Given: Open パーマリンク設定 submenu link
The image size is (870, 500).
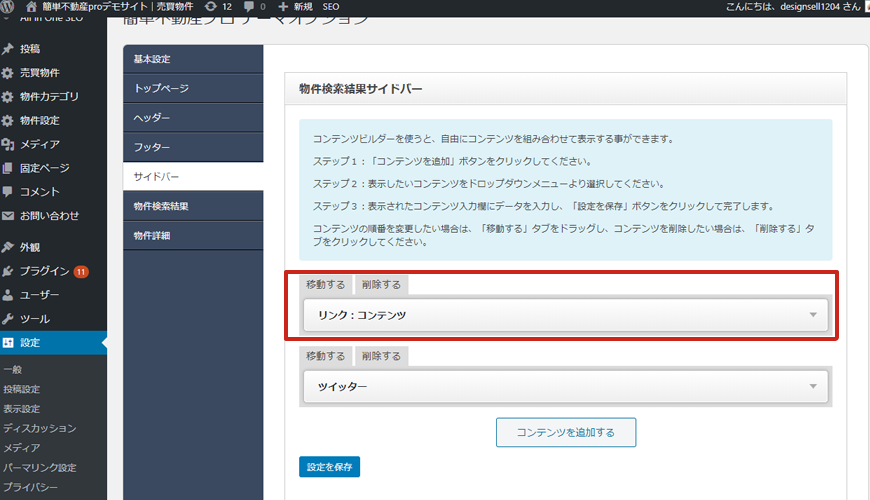Looking at the screenshot, I should pos(39,467).
